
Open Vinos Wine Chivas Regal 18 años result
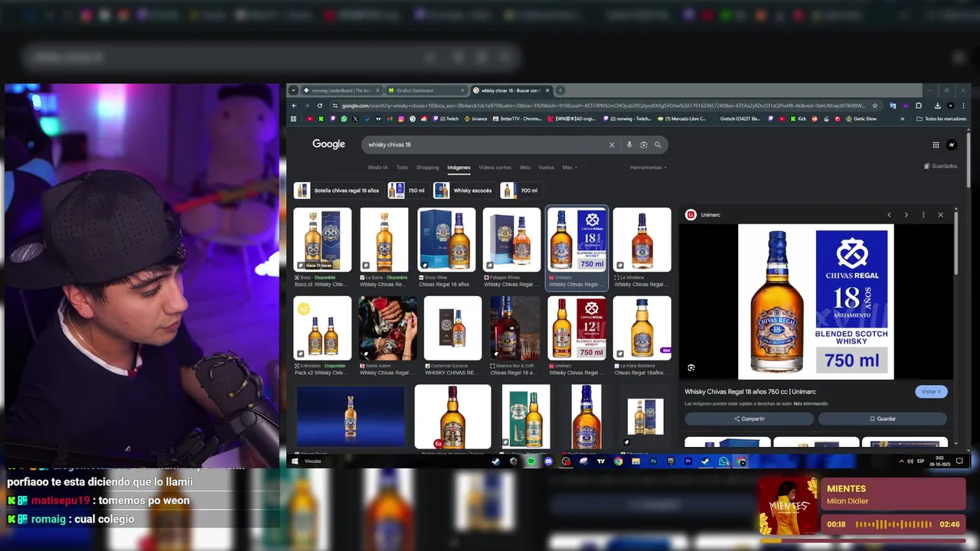446,248
